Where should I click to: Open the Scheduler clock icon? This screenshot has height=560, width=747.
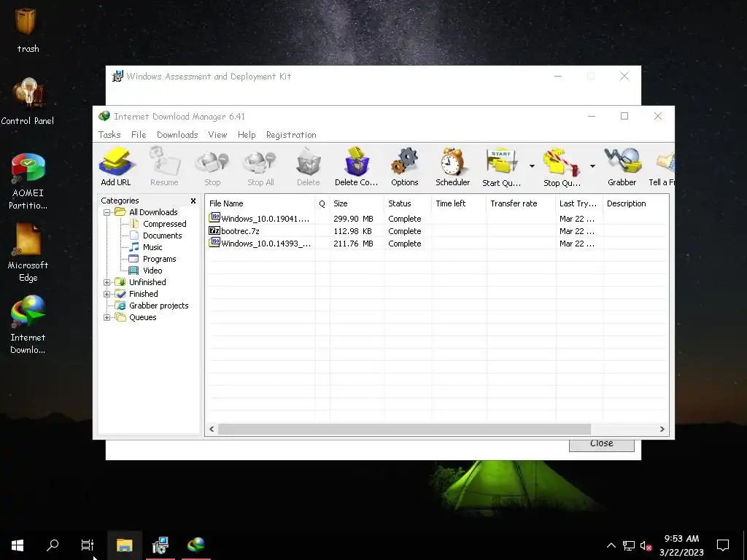(452, 167)
